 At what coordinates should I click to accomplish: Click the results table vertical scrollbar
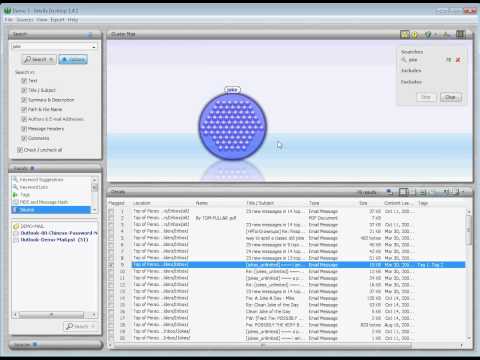(469, 230)
